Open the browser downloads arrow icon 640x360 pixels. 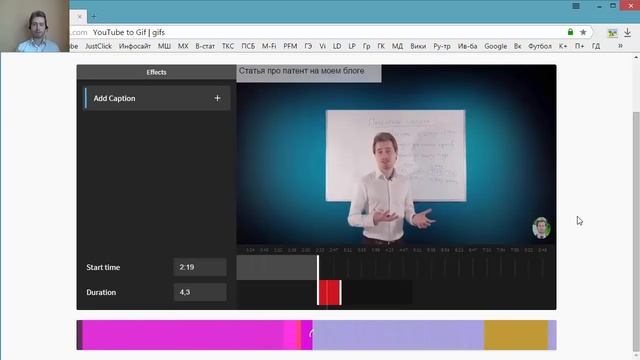point(627,33)
